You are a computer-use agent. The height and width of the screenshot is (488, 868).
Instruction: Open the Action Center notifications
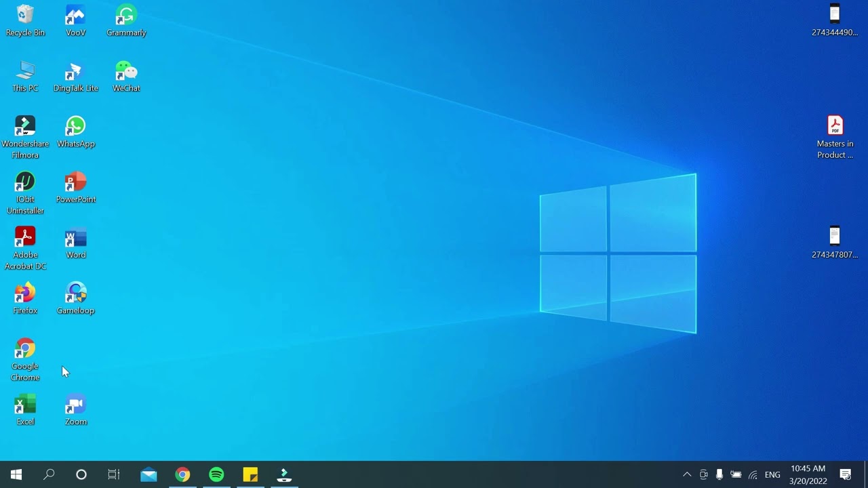click(846, 474)
